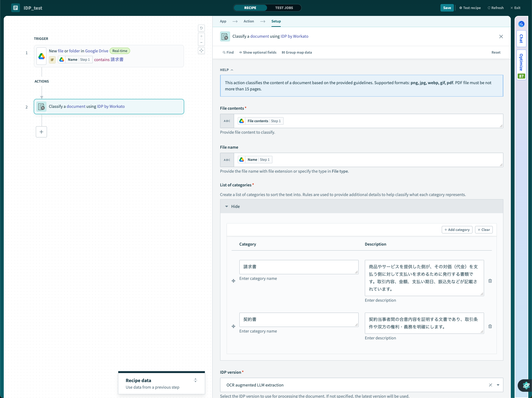Collapse the HELP section

point(227,70)
